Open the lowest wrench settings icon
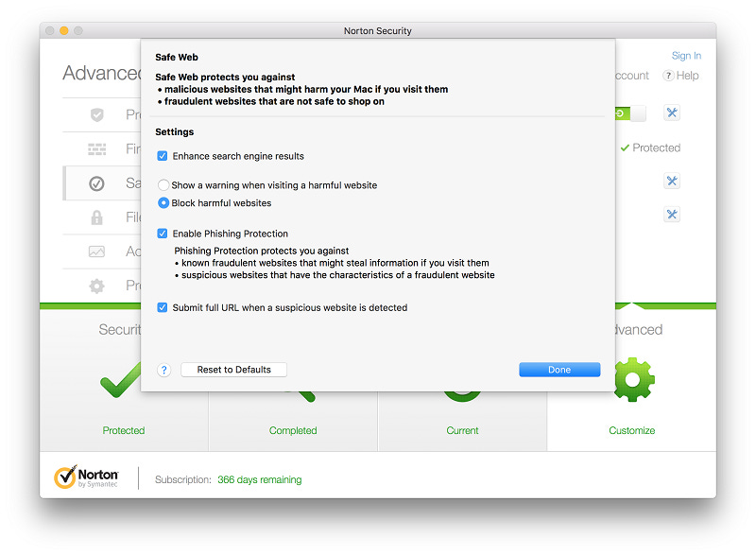 click(x=672, y=214)
